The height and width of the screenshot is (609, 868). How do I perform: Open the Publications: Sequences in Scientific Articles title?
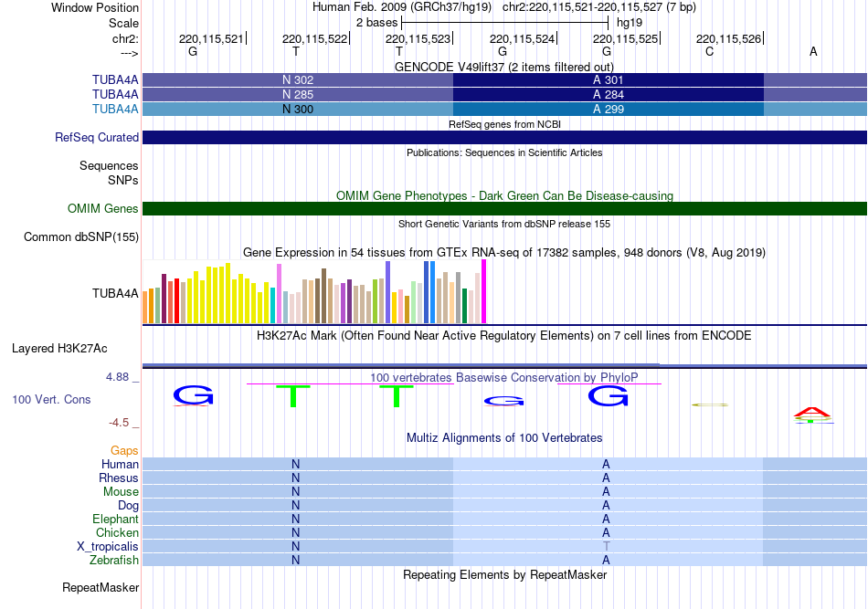coord(504,152)
